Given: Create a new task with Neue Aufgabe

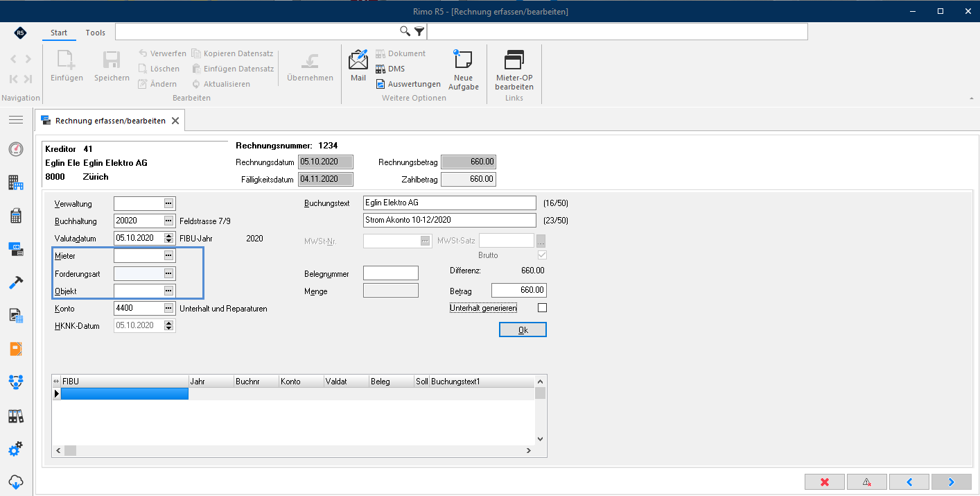Looking at the screenshot, I should click(463, 70).
